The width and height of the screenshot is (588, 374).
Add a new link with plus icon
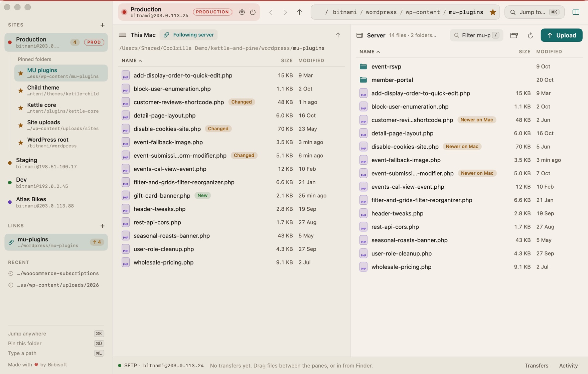[x=103, y=226]
